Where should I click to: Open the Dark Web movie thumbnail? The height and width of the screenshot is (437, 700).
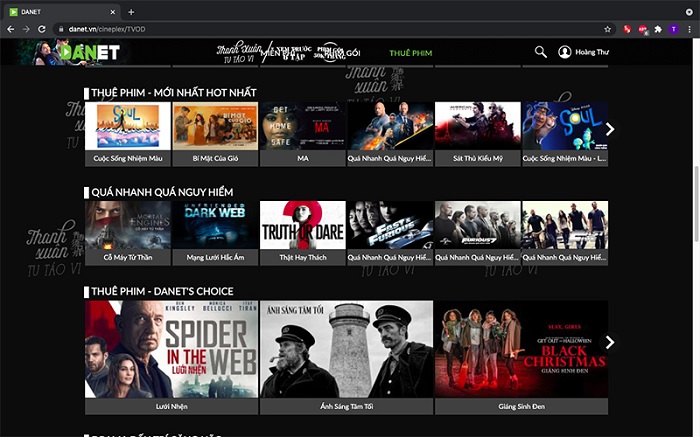click(x=214, y=225)
